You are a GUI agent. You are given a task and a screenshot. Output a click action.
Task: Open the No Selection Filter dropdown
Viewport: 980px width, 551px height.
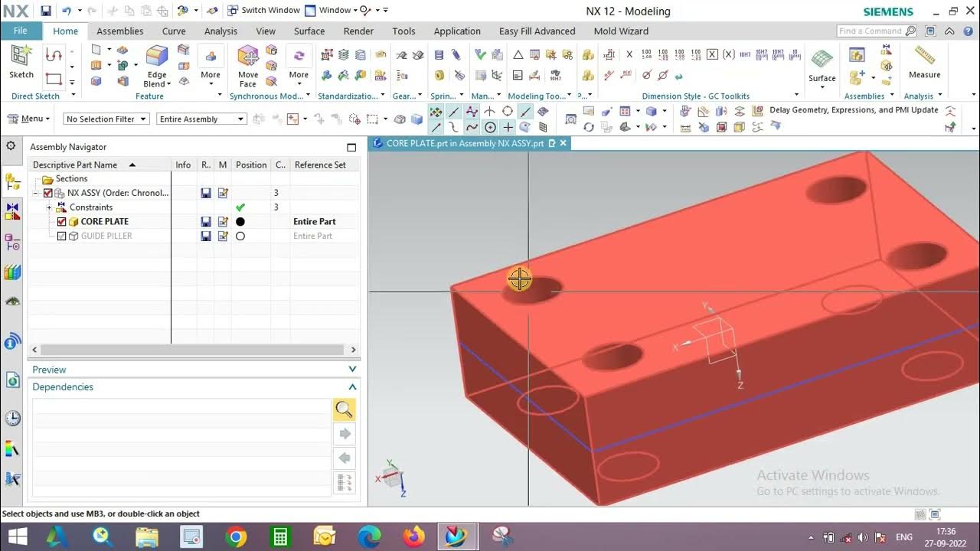pyautogui.click(x=106, y=119)
